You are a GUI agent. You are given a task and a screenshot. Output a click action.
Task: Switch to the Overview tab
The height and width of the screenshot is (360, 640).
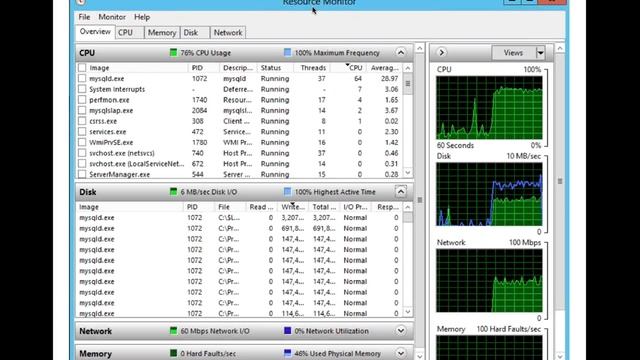coord(95,32)
